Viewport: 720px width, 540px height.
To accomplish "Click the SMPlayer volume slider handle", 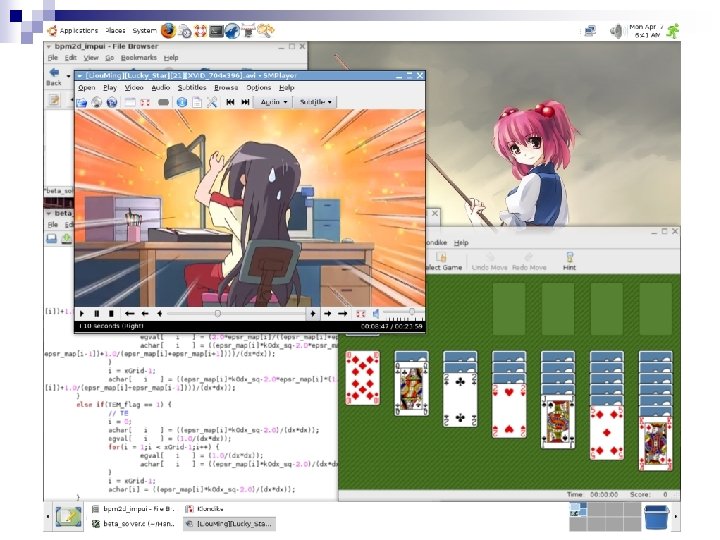I will (x=412, y=312).
